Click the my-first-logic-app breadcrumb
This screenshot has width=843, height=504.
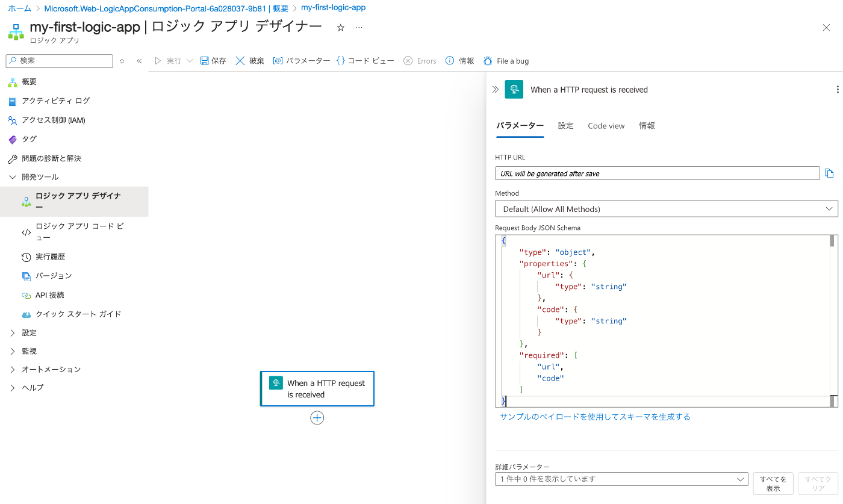click(334, 8)
